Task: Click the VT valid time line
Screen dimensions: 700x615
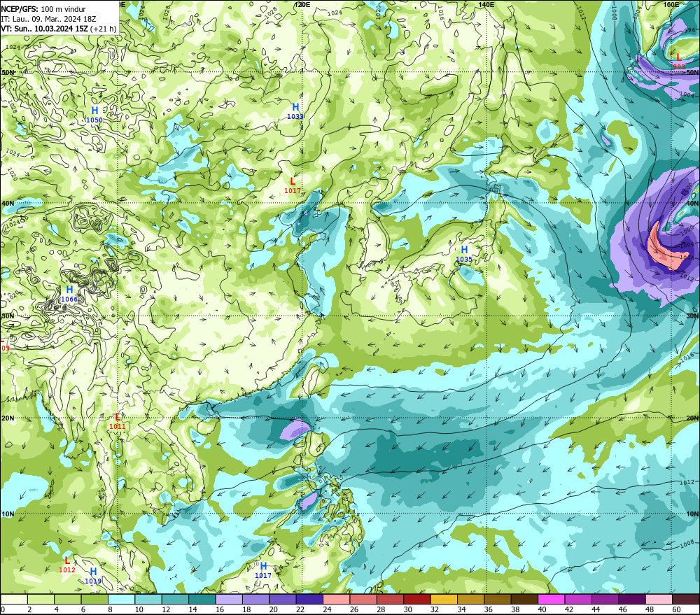Action: [x=59, y=29]
